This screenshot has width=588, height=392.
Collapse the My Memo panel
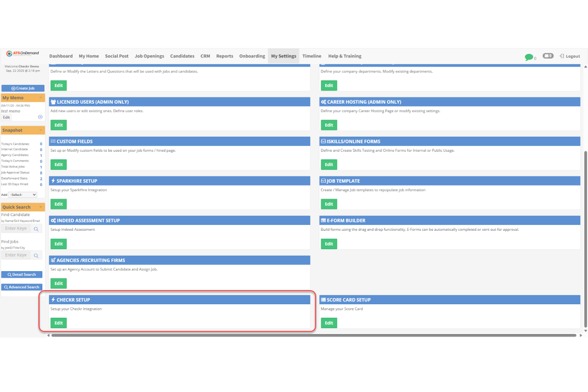[41, 97]
